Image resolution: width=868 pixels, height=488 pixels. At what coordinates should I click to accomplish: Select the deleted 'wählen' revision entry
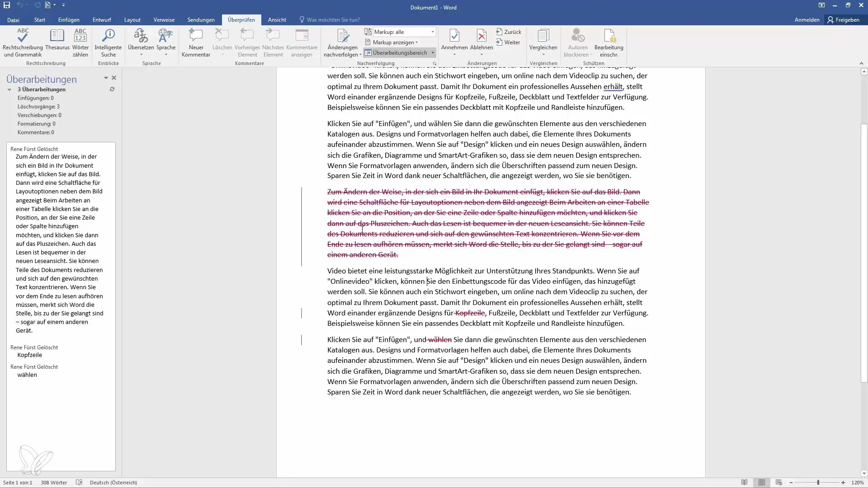coord(27,375)
